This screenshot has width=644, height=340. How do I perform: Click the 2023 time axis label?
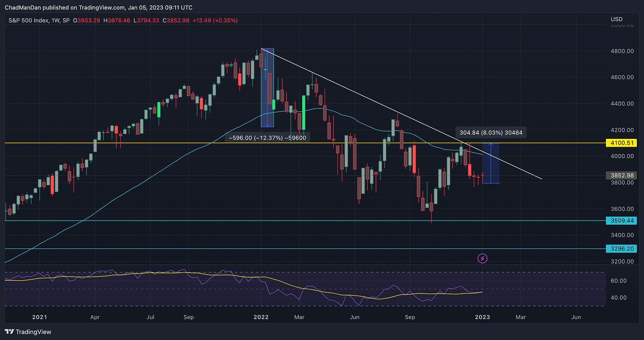(x=483, y=317)
